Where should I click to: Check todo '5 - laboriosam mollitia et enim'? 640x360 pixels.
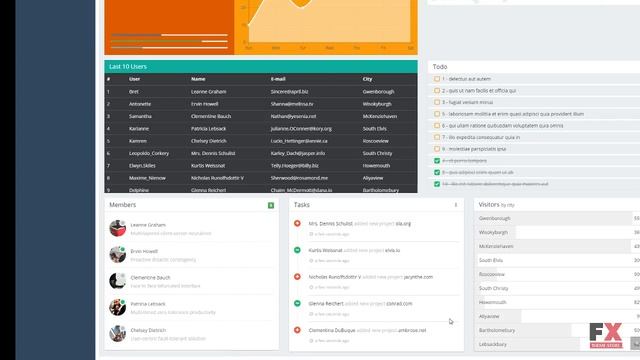click(x=437, y=114)
